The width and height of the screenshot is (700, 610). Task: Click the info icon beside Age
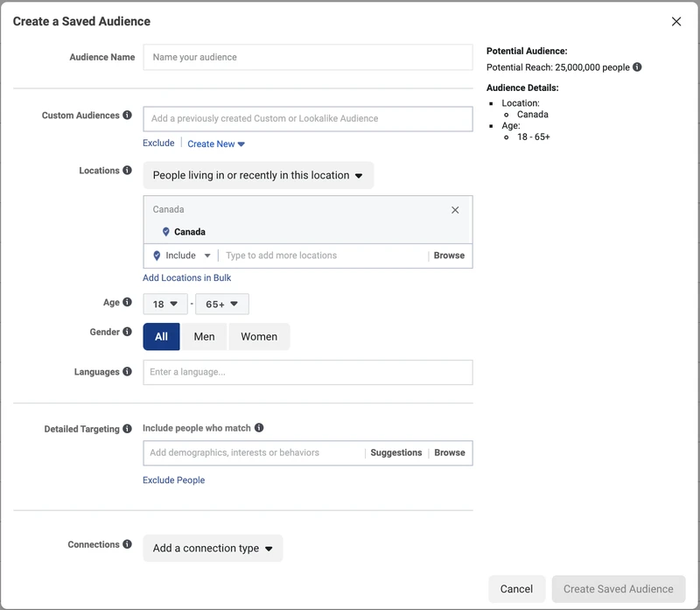click(x=127, y=302)
